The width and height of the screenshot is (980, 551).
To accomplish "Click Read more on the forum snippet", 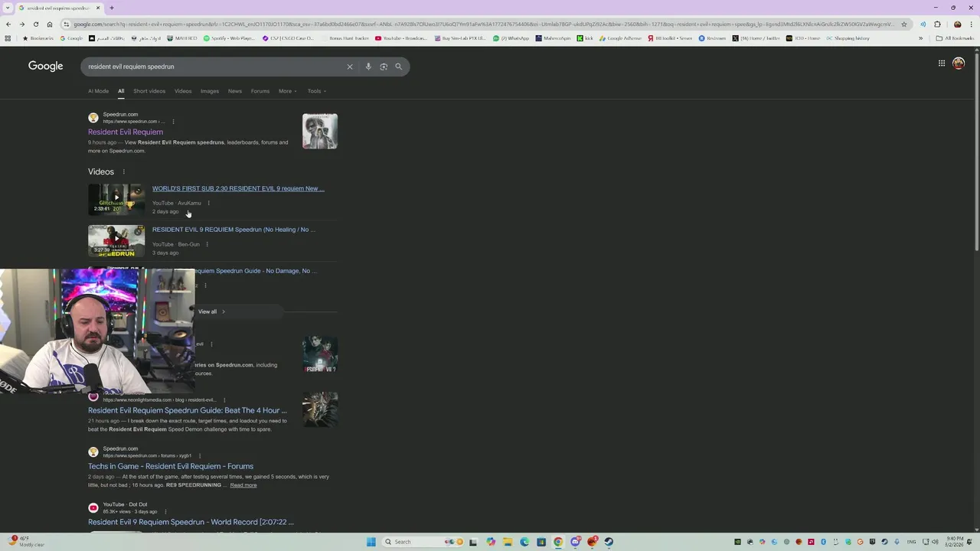I will pos(243,485).
